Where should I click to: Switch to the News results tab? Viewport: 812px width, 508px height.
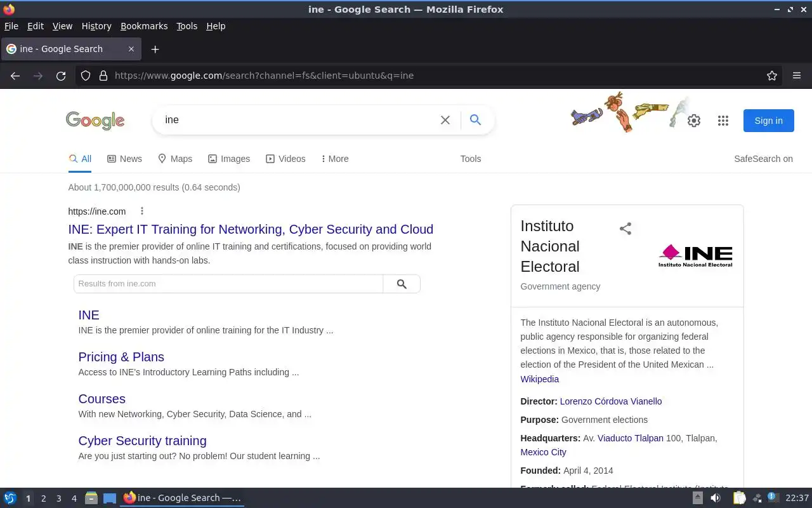[x=124, y=159]
